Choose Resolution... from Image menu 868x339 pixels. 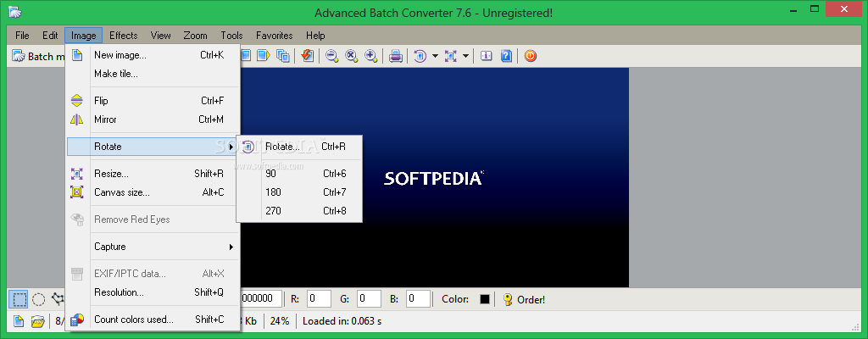[153, 292]
